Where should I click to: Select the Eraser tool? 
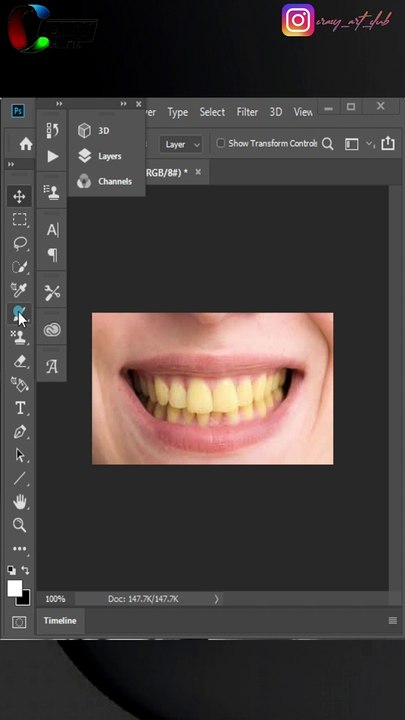[19, 361]
